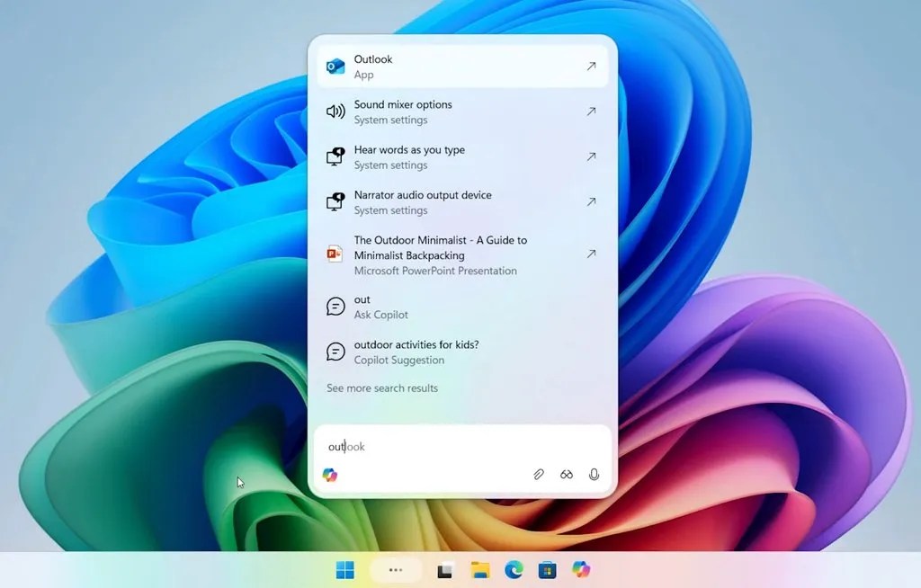Click the active search app on the taskbar
The image size is (921, 588).
tap(396, 569)
